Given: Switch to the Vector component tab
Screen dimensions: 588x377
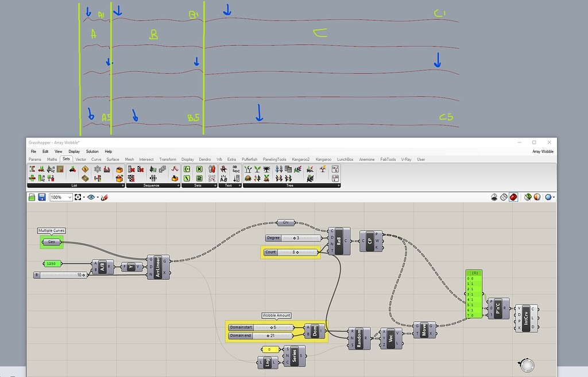Looking at the screenshot, I should tap(80, 159).
